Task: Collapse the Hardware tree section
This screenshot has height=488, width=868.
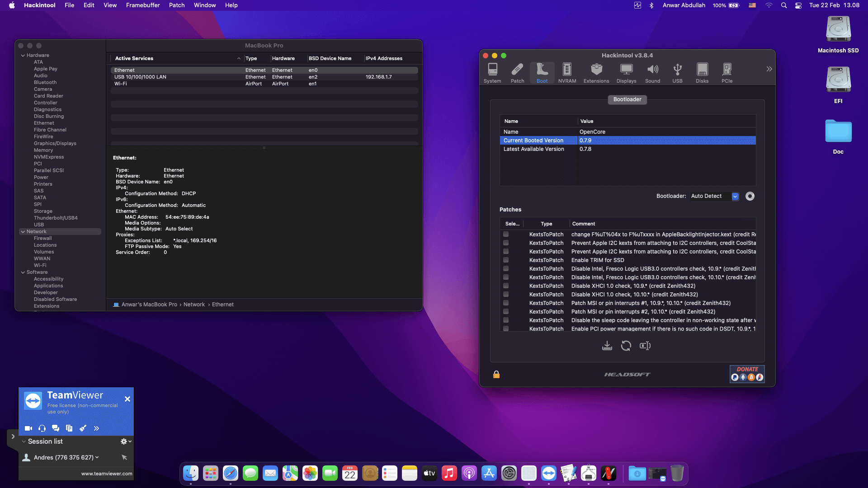Action: tap(23, 56)
